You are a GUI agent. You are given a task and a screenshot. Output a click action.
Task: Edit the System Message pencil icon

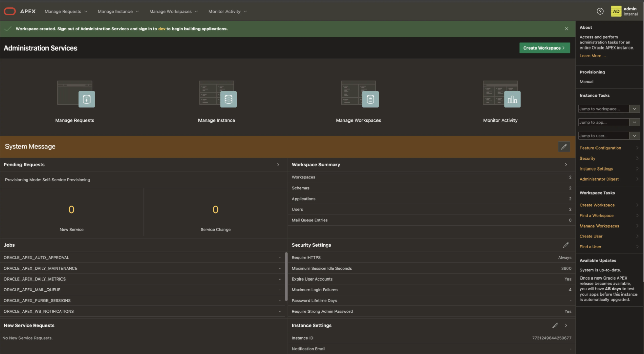[x=564, y=147]
